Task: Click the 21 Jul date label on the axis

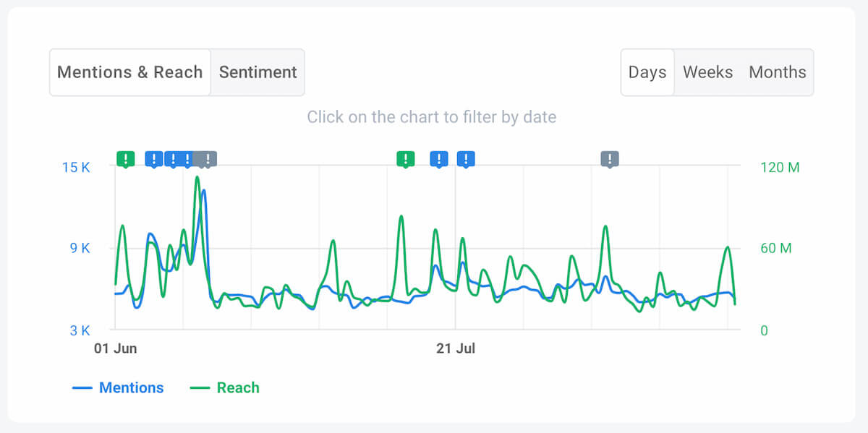Action: 456,348
